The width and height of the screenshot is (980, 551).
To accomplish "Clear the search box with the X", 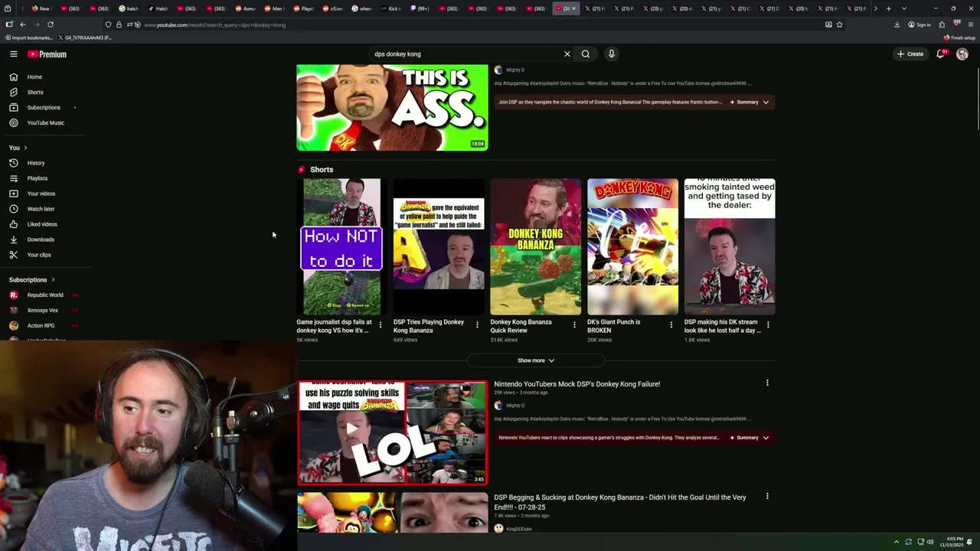I will (x=567, y=54).
